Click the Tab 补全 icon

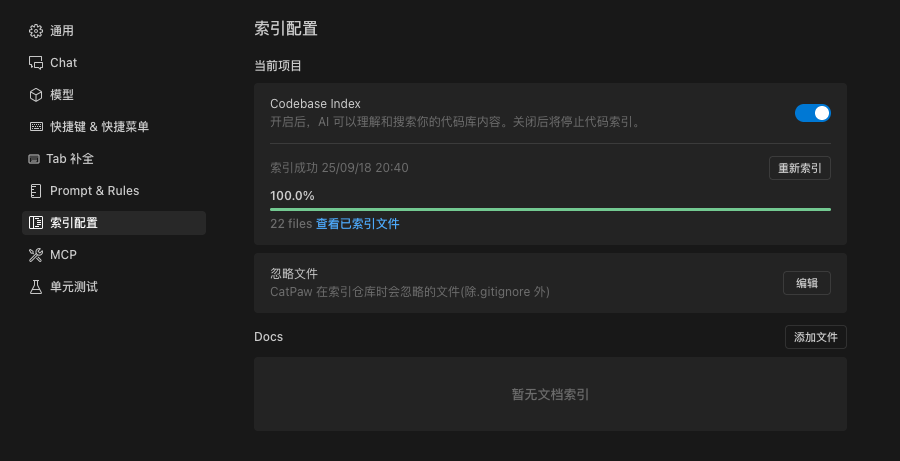36,159
